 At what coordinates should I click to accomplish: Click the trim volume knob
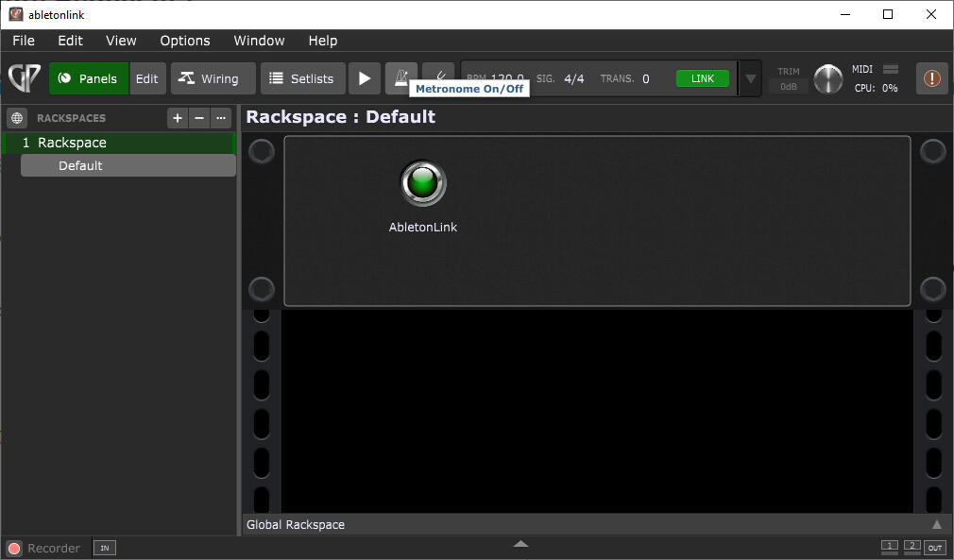point(828,79)
